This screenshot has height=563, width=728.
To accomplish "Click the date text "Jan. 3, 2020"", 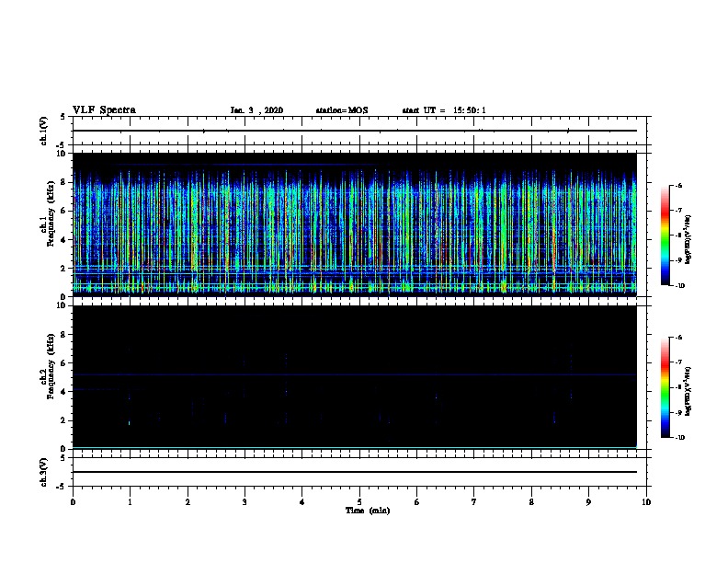I will (x=256, y=110).
